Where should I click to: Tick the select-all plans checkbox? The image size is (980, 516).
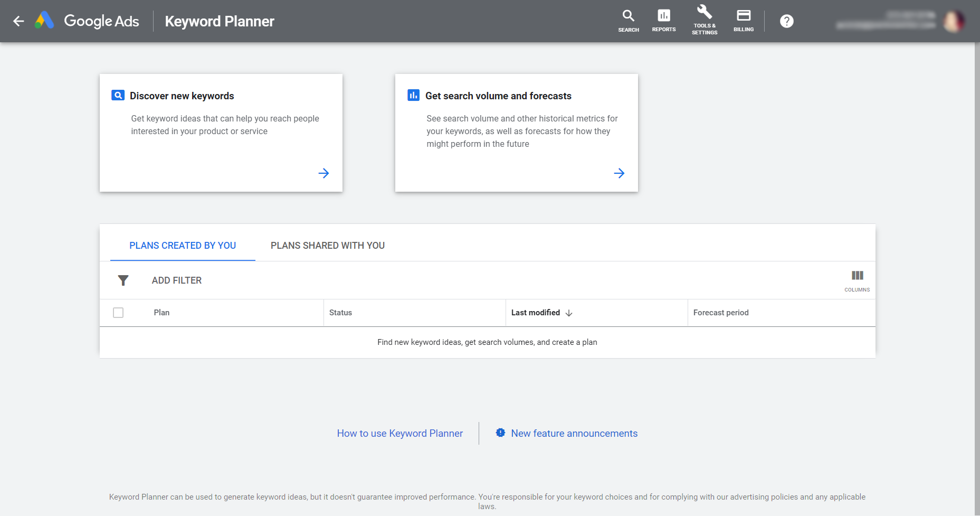point(118,313)
